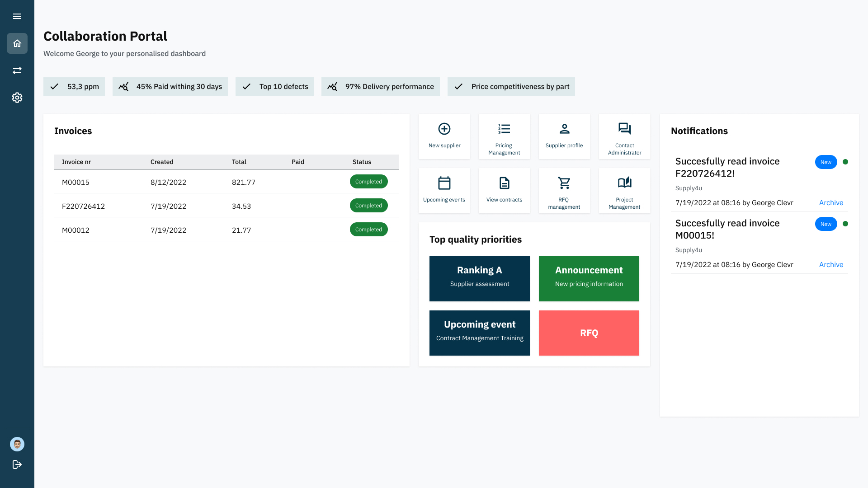The height and width of the screenshot is (488, 868).
Task: Open the Supplier profile icon
Action: tap(564, 129)
